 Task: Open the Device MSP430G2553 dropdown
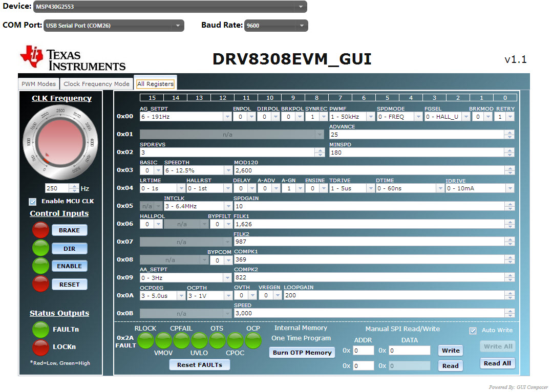170,7
